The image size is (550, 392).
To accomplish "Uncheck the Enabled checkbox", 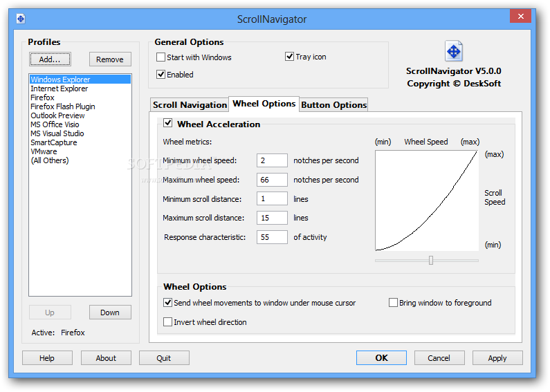I will [161, 75].
